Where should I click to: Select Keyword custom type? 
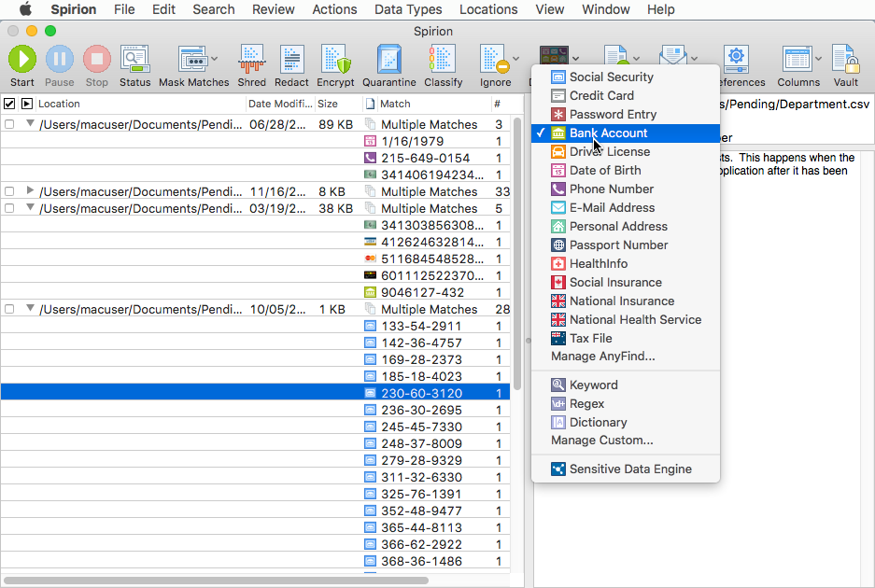(626, 385)
